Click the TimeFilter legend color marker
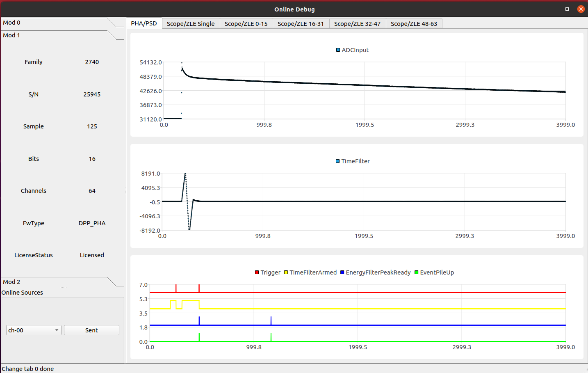The width and height of the screenshot is (588, 373). 337,161
